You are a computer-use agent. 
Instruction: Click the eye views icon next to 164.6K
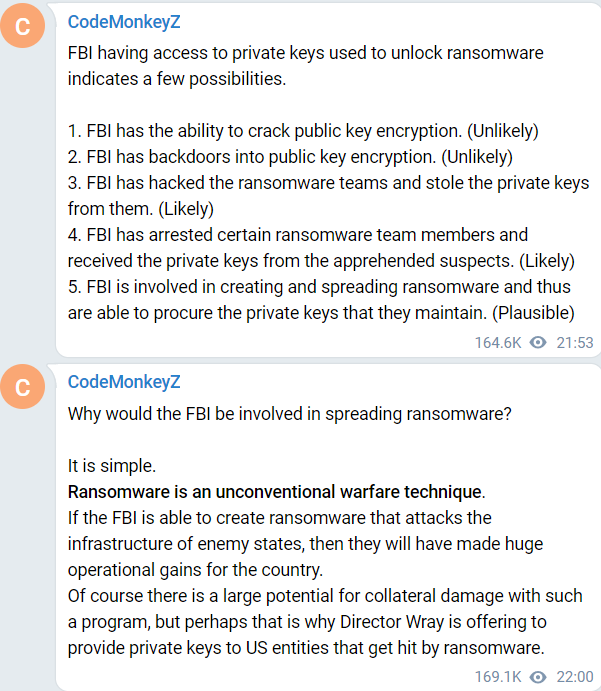(538, 342)
